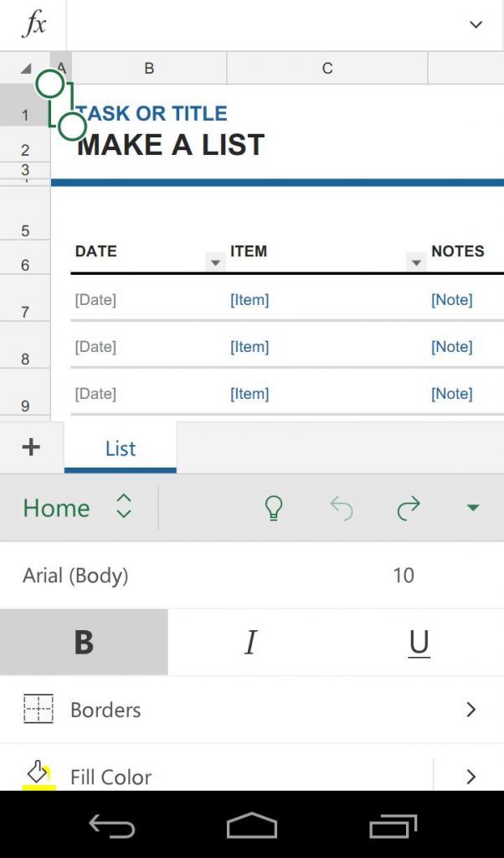Tap the fx formula function icon
This screenshot has width=504, height=858.
tap(33, 25)
